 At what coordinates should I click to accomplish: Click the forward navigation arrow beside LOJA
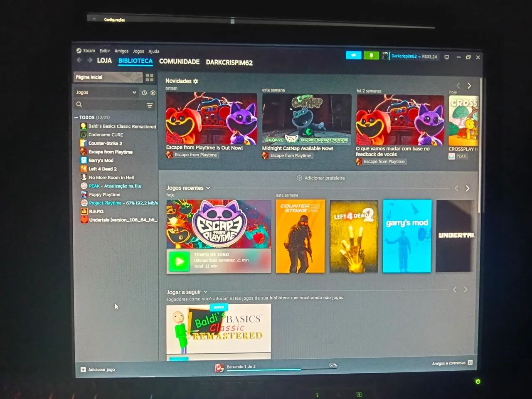pyautogui.click(x=89, y=60)
